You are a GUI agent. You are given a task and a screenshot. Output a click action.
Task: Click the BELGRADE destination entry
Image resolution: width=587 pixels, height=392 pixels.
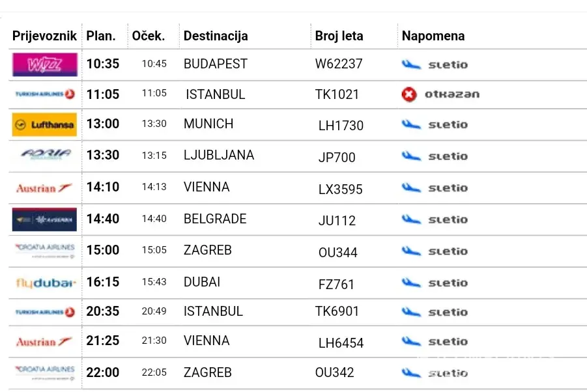[215, 219]
